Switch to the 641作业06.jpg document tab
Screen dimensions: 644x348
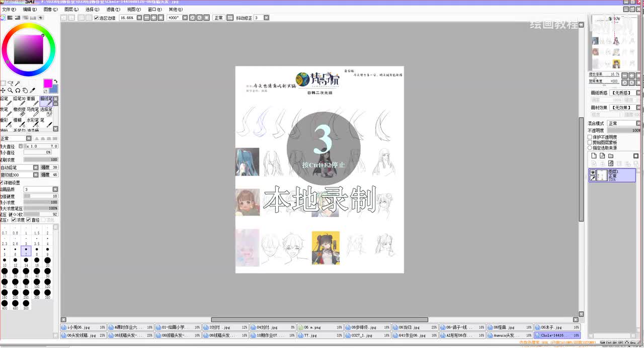(x=415, y=335)
